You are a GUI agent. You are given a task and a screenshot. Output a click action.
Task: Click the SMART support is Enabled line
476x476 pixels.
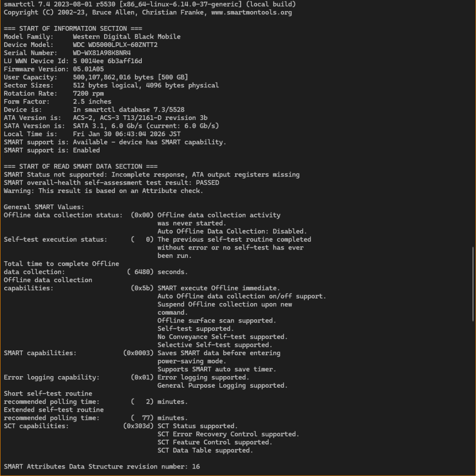click(x=52, y=150)
